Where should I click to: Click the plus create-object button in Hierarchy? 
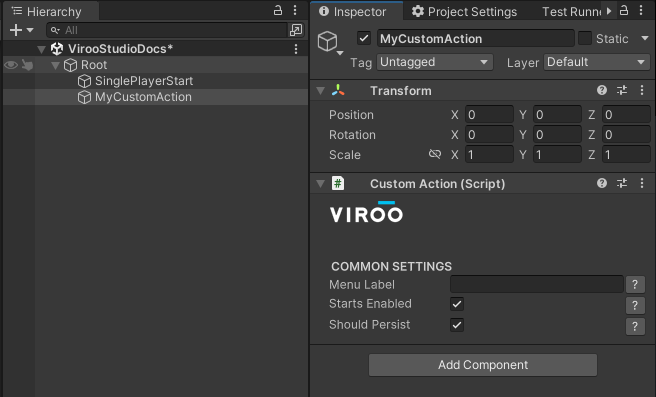[15, 30]
